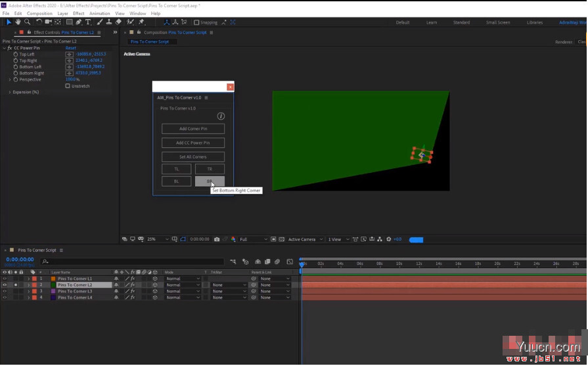Expand layer 3 Pins To Corner L3
Viewport: 588px width, 366px height.
[x=28, y=291]
